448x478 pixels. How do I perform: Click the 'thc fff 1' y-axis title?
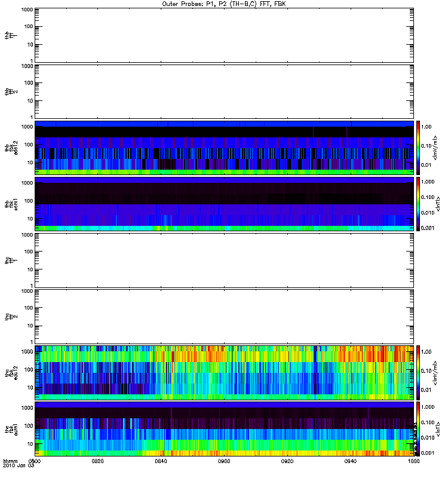[11, 261]
